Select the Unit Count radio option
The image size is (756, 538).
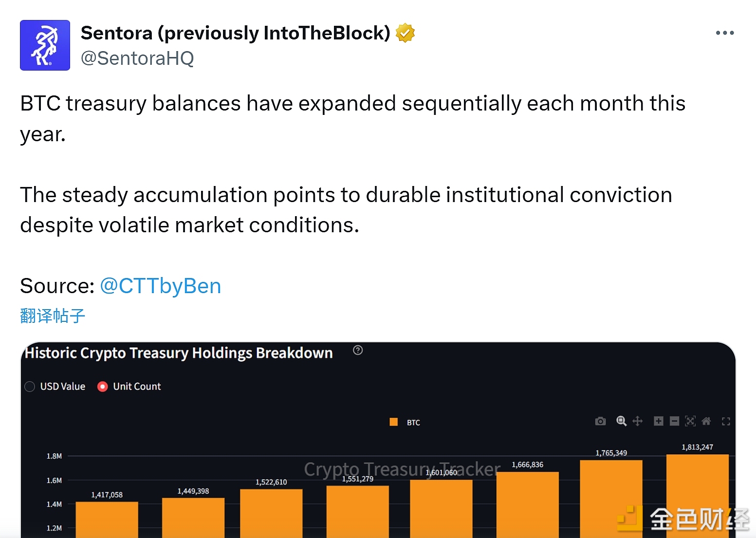(x=102, y=387)
